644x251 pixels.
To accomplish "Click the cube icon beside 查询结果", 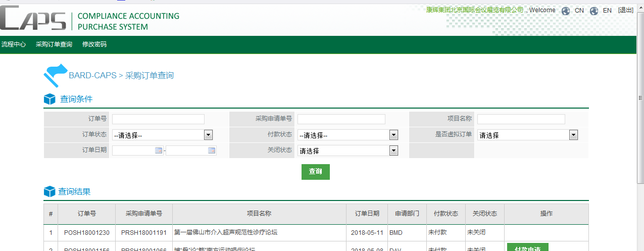I will click(49, 192).
